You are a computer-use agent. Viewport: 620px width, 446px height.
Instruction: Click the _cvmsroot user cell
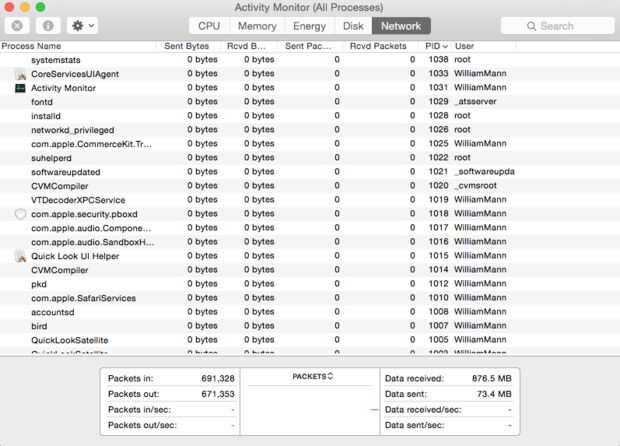[x=475, y=185]
